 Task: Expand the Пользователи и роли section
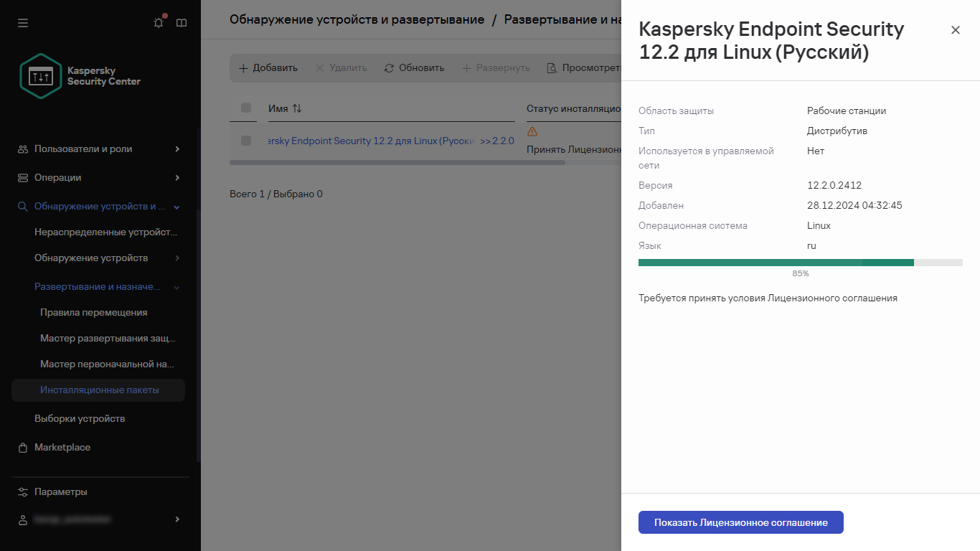(176, 149)
